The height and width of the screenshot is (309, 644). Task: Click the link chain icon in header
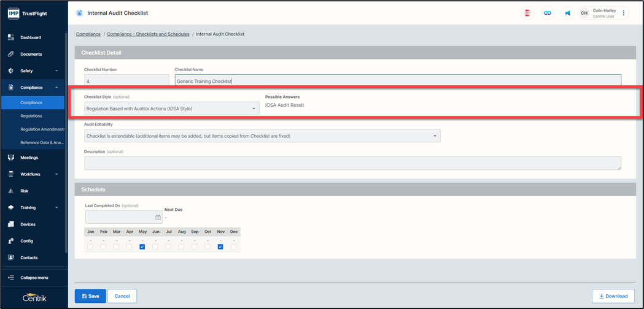pos(547,13)
